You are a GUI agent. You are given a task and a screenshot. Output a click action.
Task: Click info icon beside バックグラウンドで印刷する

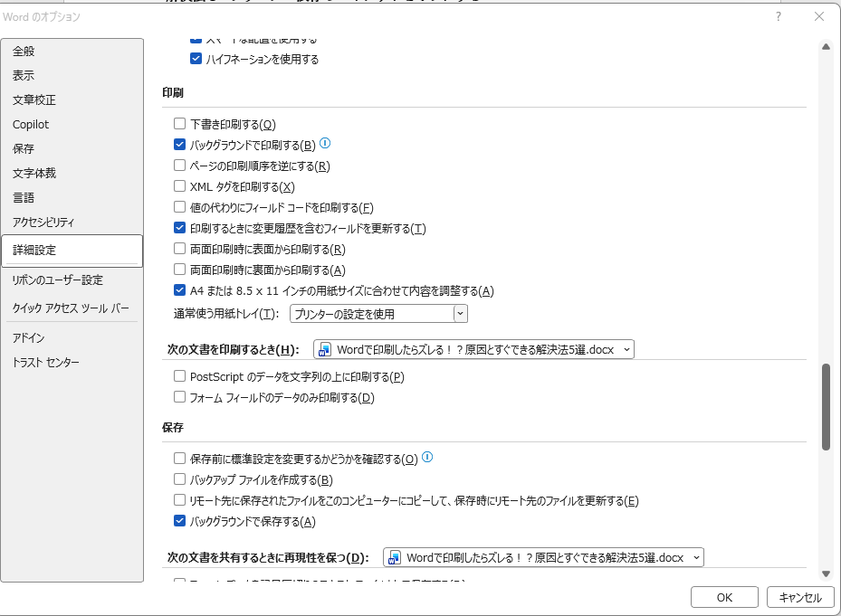click(326, 144)
